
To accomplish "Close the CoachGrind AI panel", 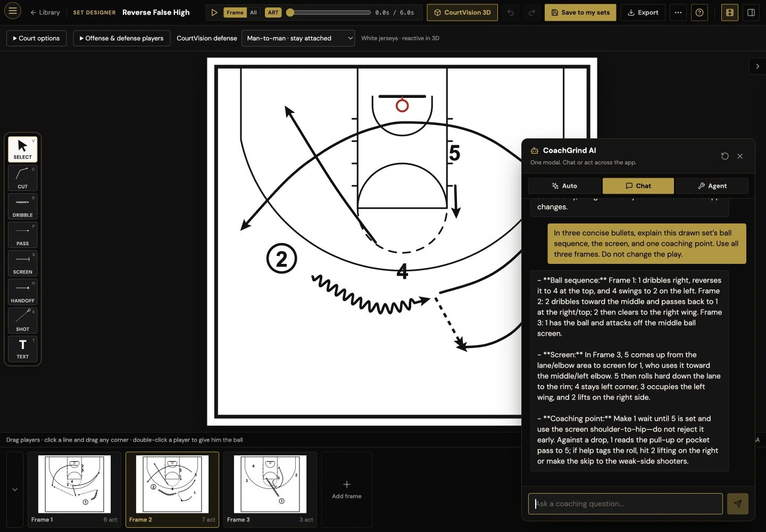I will point(740,156).
